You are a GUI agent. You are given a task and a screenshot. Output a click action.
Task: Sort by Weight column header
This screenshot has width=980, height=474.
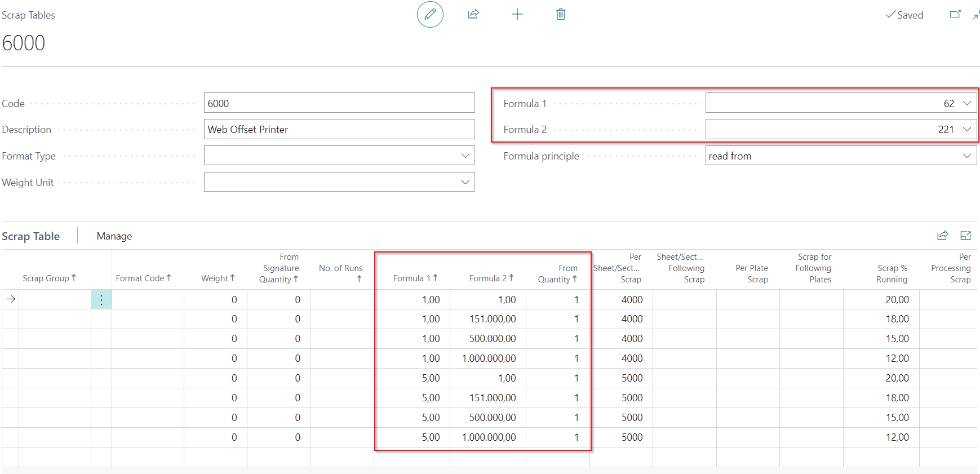coord(218,278)
